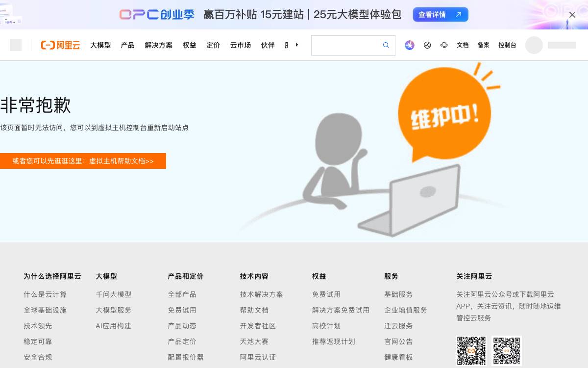The width and height of the screenshot is (588, 368).
Task: Open the 产品 navigation menu
Action: pos(128,45)
